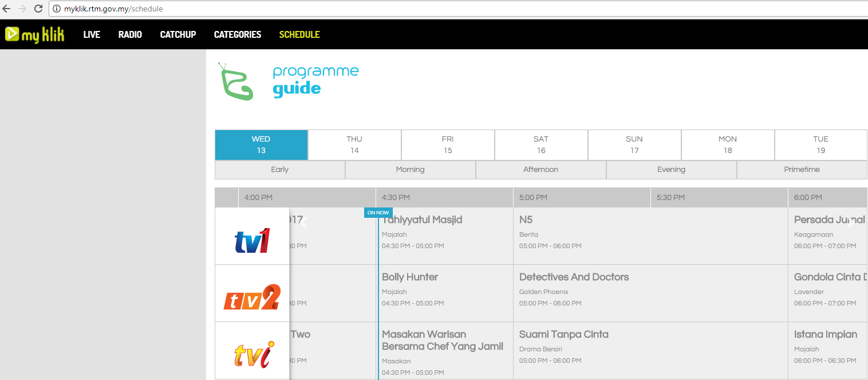Open Gondola Cinta programme
The width and height of the screenshot is (868, 380).
point(828,293)
